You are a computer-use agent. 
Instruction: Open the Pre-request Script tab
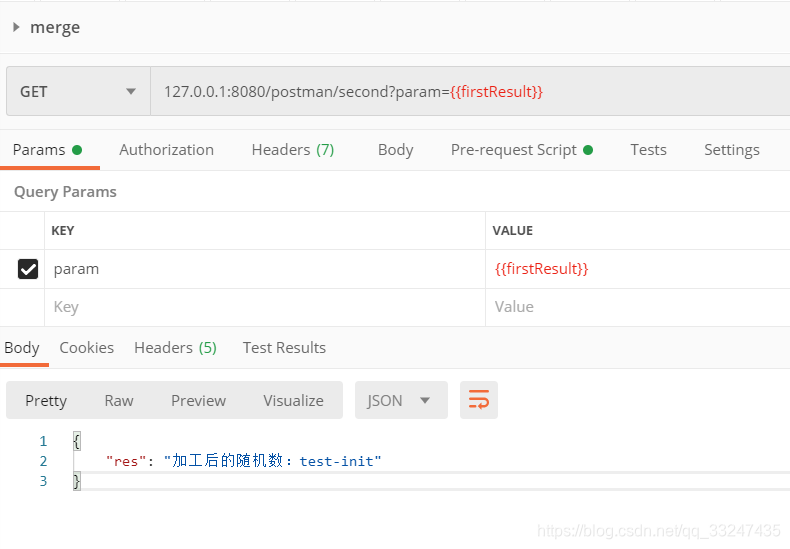coord(521,150)
